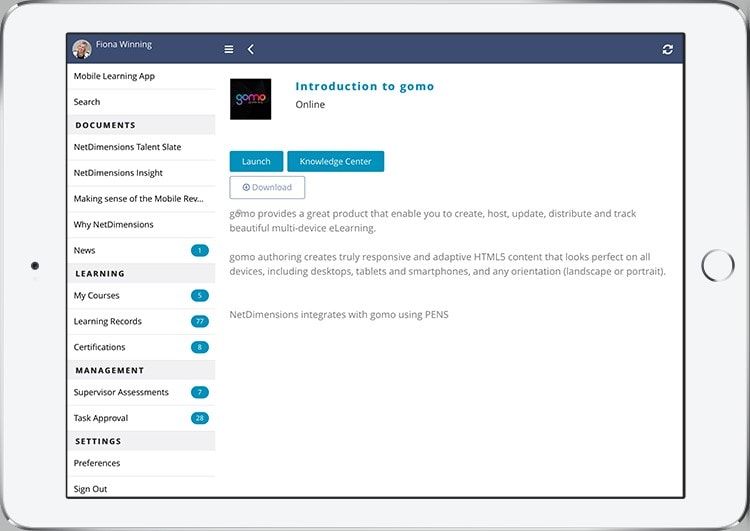Image resolution: width=750 pixels, height=531 pixels.
Task: Download the course for offline use
Action: [267, 188]
